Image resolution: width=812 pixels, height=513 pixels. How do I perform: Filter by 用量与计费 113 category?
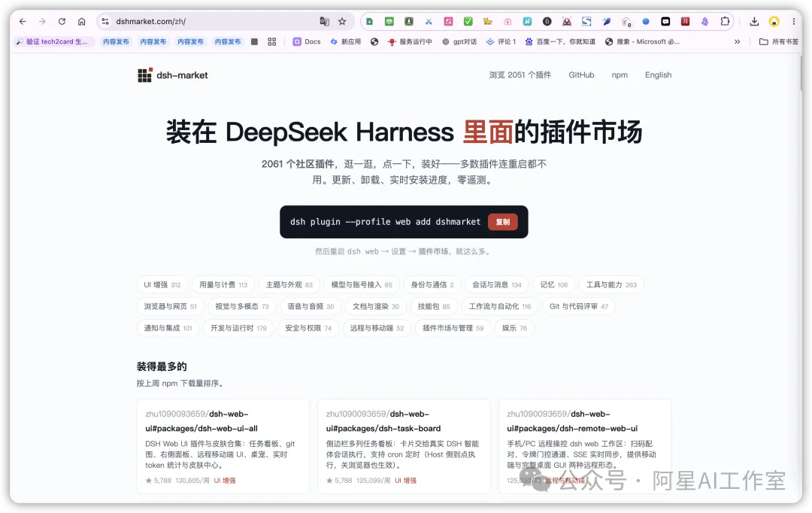[x=223, y=284]
